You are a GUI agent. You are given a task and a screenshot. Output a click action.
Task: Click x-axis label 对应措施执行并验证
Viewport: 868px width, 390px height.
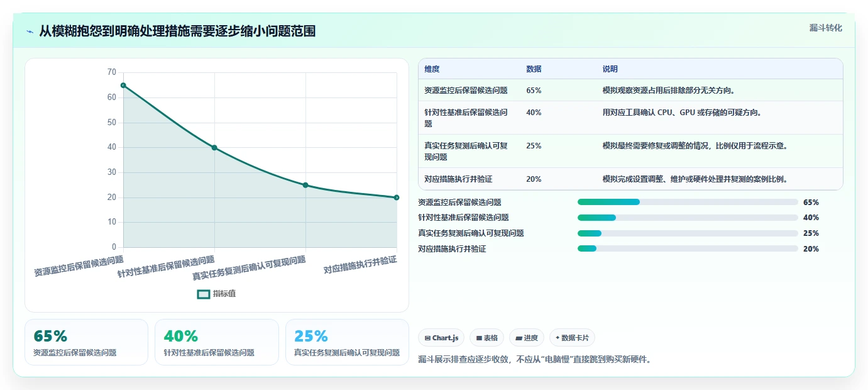coord(360,265)
